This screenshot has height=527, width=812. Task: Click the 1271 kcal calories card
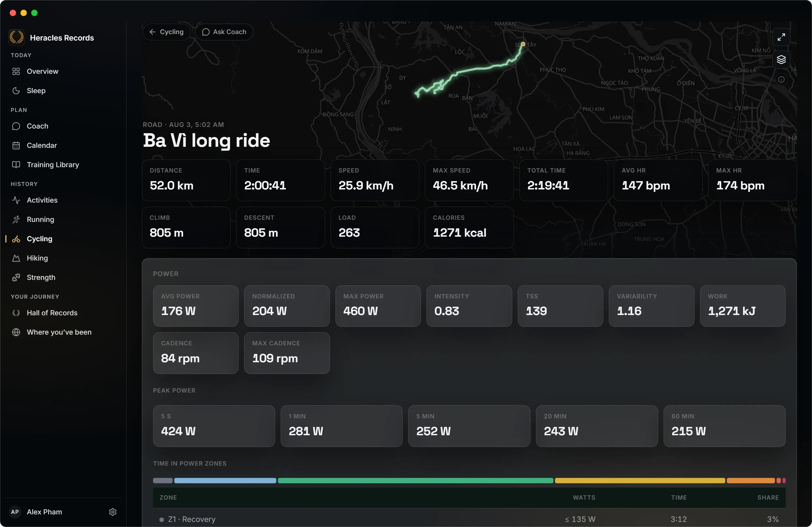click(x=469, y=228)
